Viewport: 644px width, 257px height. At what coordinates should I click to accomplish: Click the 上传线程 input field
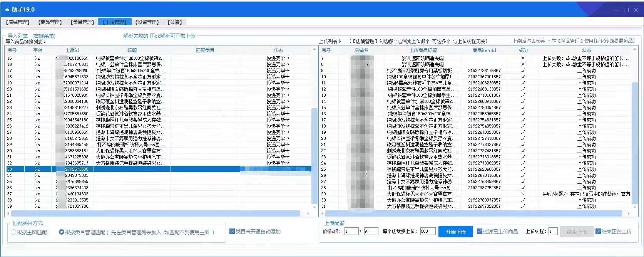(x=553, y=231)
